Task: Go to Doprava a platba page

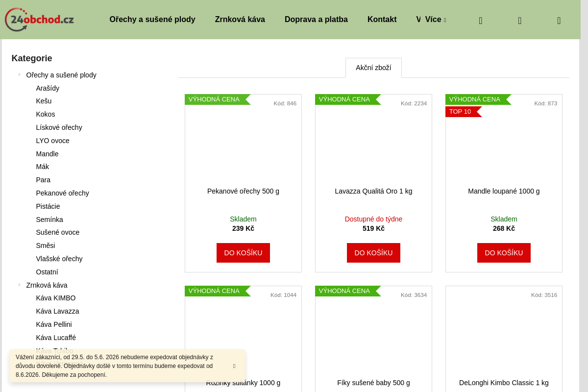Action: click(316, 20)
